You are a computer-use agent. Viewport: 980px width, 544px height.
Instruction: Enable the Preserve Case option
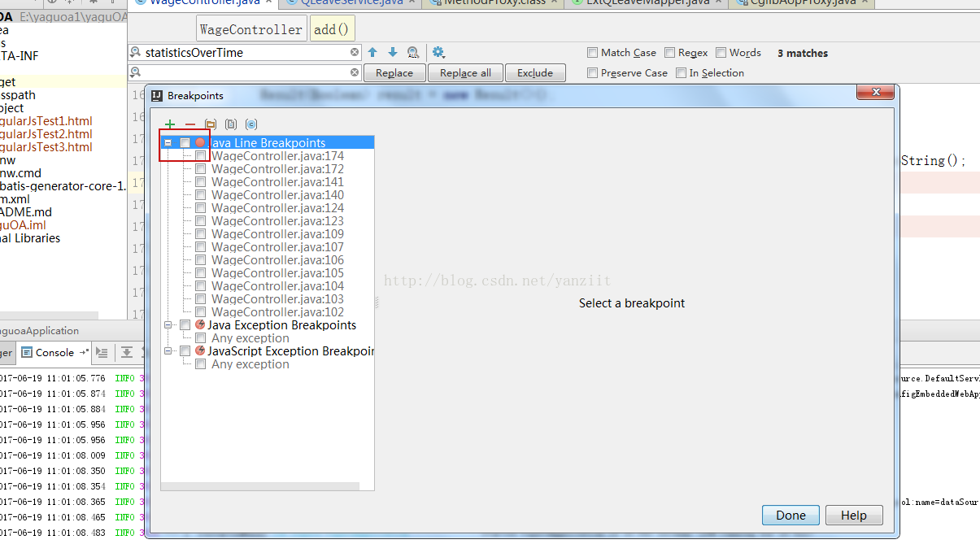coord(593,73)
